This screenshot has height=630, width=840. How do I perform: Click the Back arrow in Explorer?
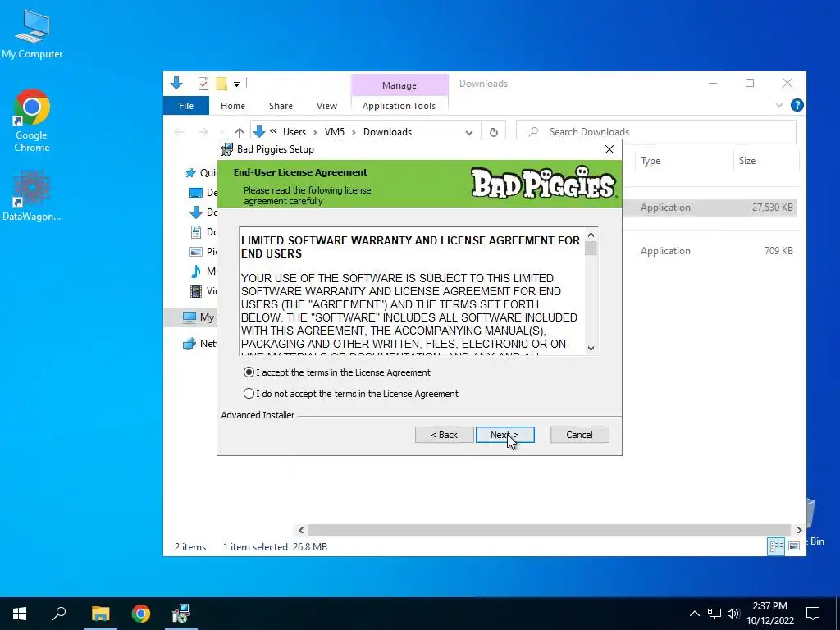pyautogui.click(x=179, y=132)
